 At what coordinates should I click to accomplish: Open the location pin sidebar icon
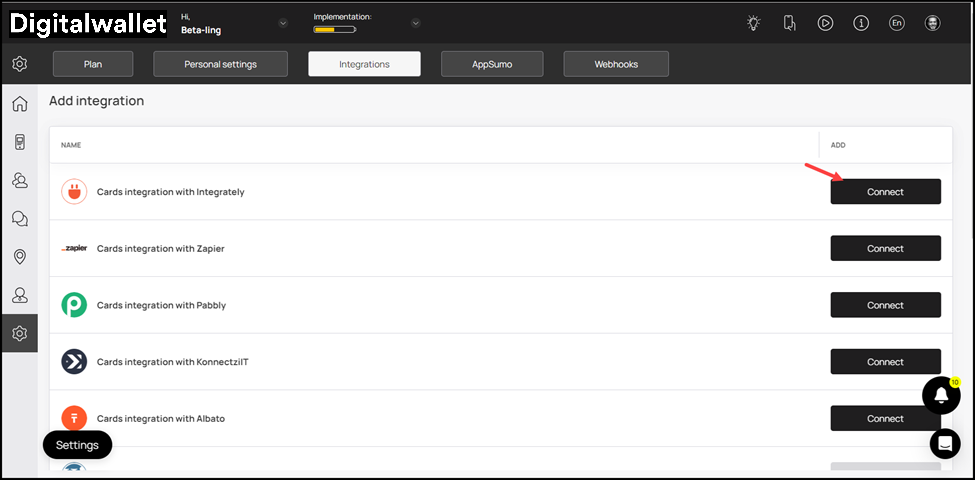point(20,256)
